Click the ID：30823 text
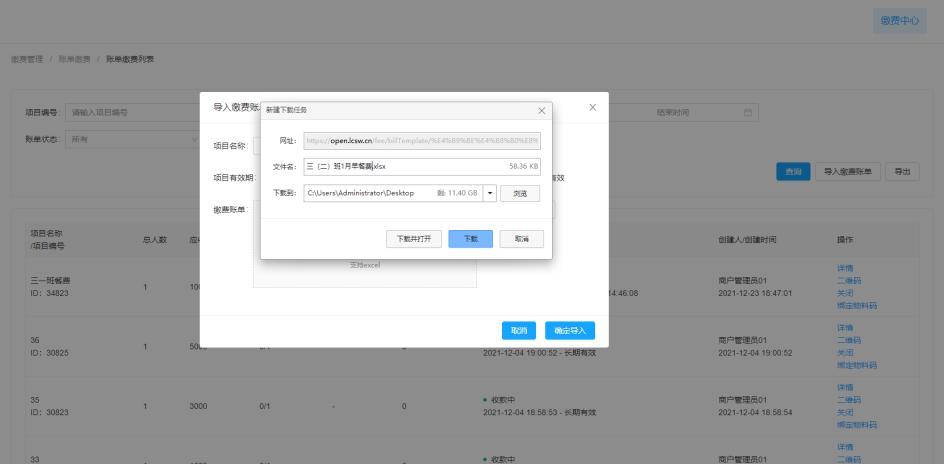 tap(49, 413)
